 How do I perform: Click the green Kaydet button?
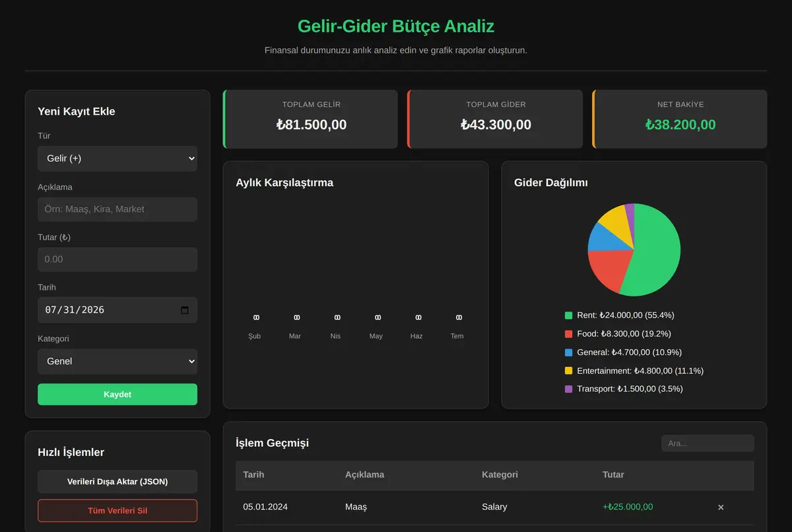(117, 394)
